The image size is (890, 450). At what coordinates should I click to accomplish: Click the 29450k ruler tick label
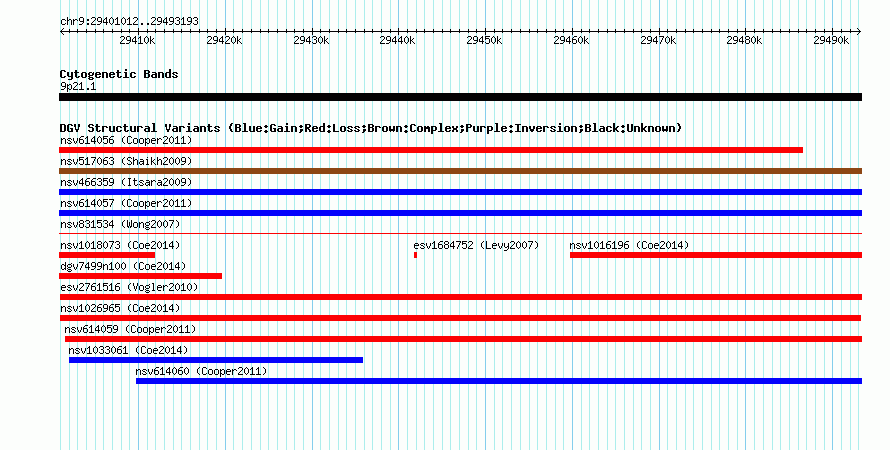(484, 40)
